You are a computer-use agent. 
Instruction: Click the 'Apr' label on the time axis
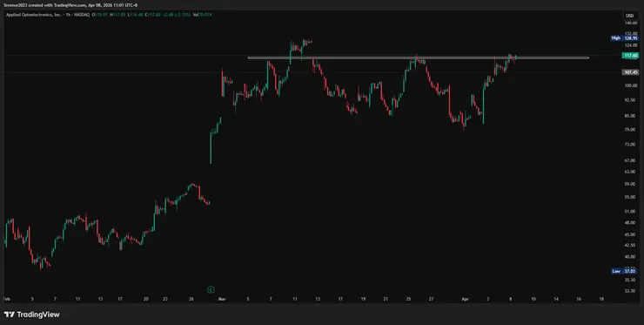pos(465,299)
